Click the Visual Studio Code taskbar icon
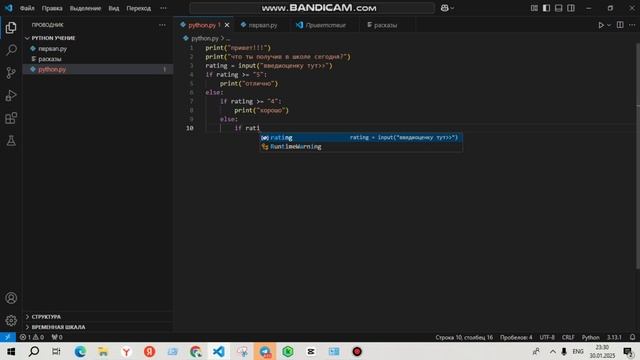Image resolution: width=640 pixels, height=360 pixels. pyautogui.click(x=218, y=351)
